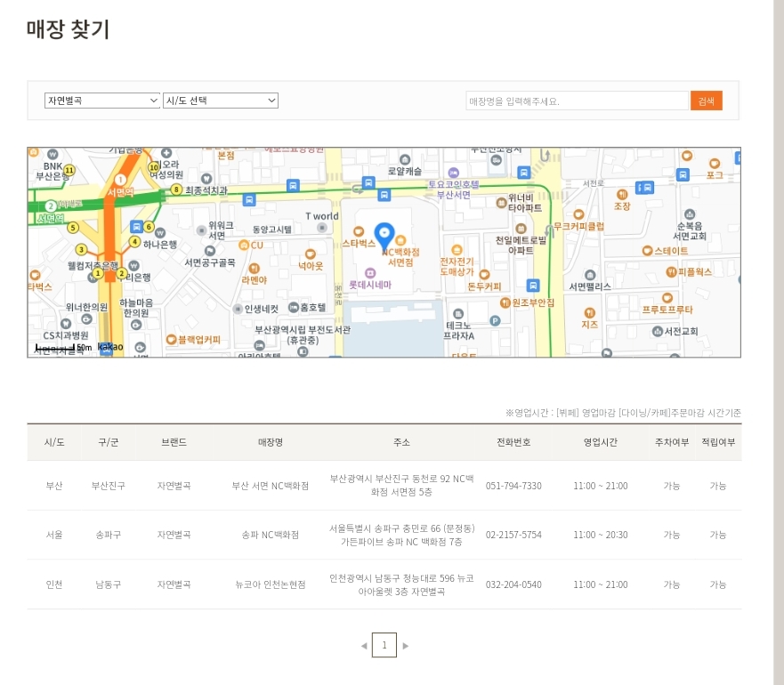This screenshot has height=685, width=784.
Task: Open the 자연별곡 brand dropdown
Action: coord(102,101)
